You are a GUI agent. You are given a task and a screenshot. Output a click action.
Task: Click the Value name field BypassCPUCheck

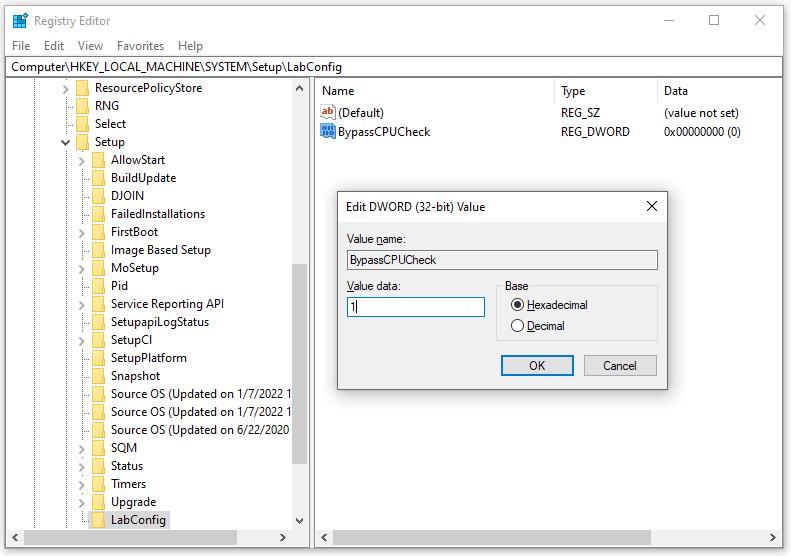coord(502,260)
